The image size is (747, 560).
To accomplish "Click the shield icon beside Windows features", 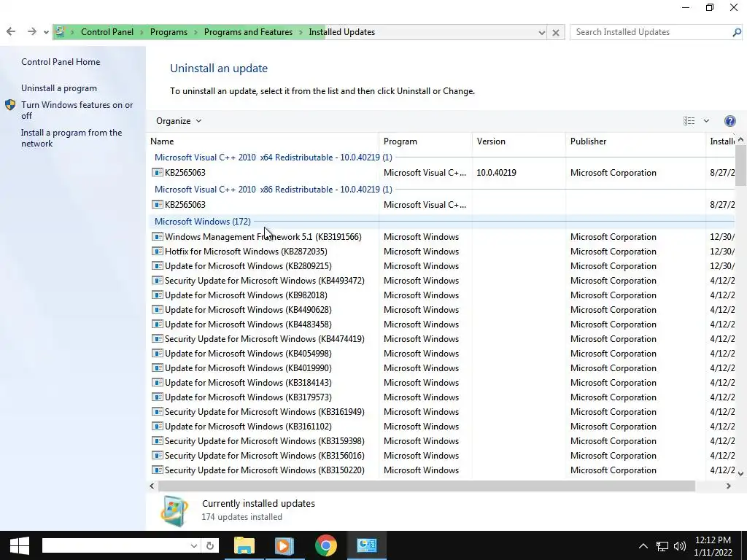I will coord(10,105).
